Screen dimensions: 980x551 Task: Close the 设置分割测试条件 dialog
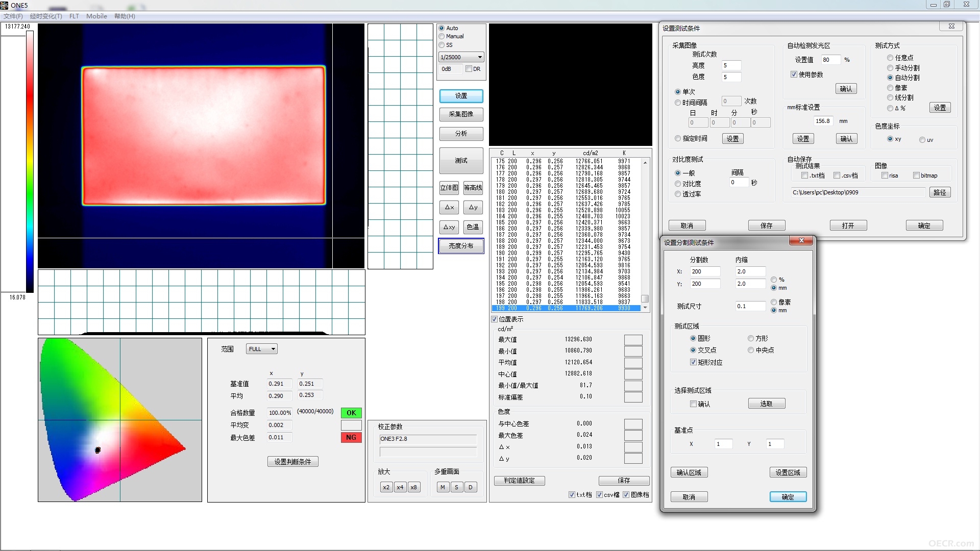click(x=801, y=241)
